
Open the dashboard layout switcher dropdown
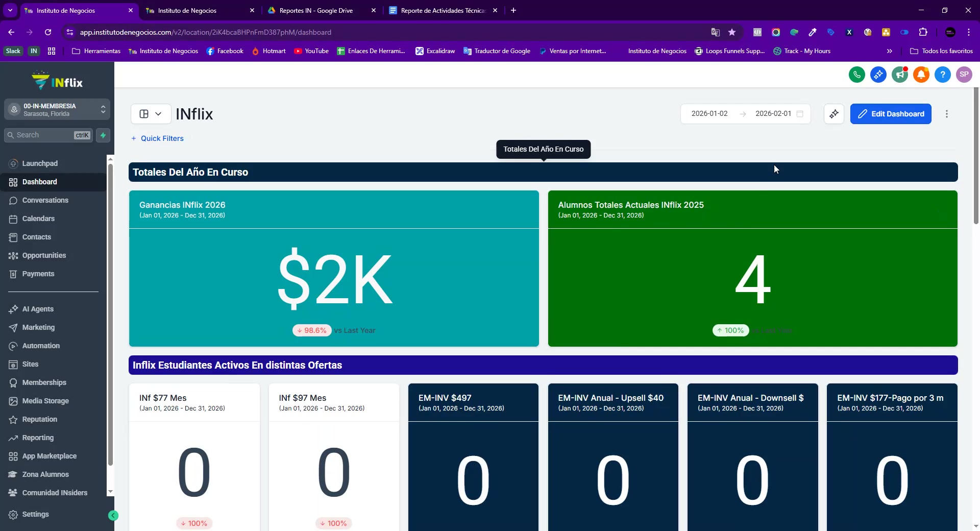151,114
